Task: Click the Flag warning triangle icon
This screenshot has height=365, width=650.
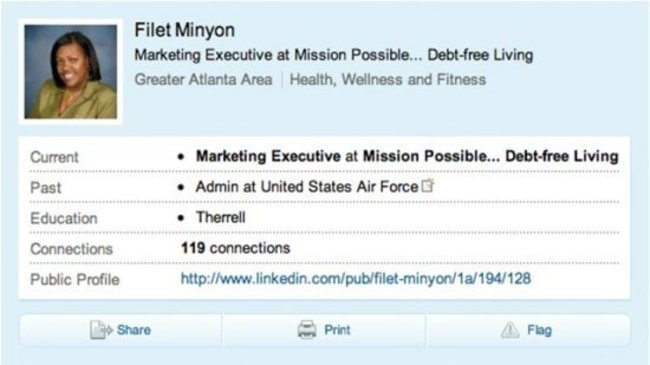Action: (x=510, y=330)
